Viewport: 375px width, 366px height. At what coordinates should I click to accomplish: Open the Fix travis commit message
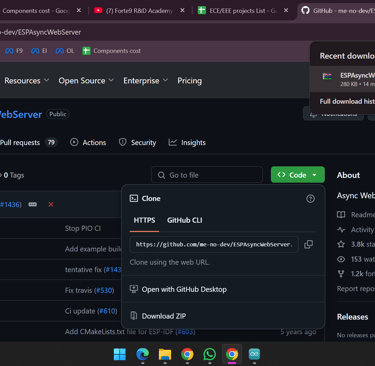click(78, 290)
